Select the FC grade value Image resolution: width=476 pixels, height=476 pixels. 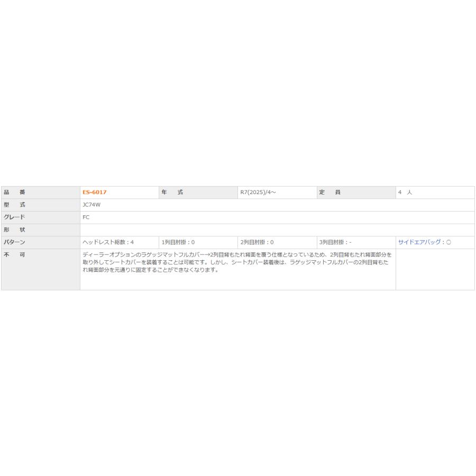(x=86, y=217)
